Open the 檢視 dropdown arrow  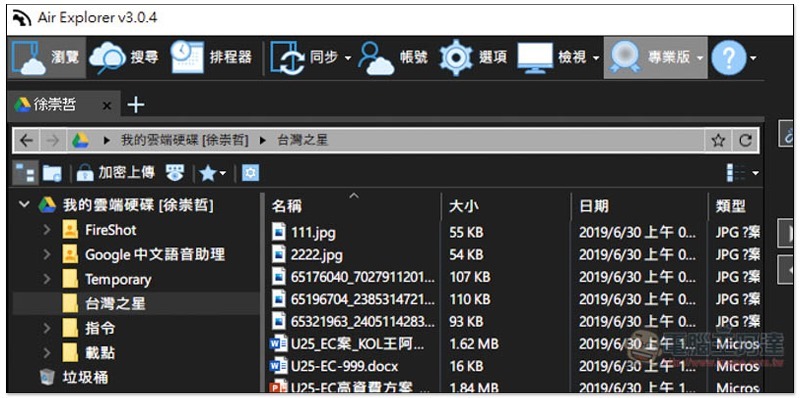595,58
